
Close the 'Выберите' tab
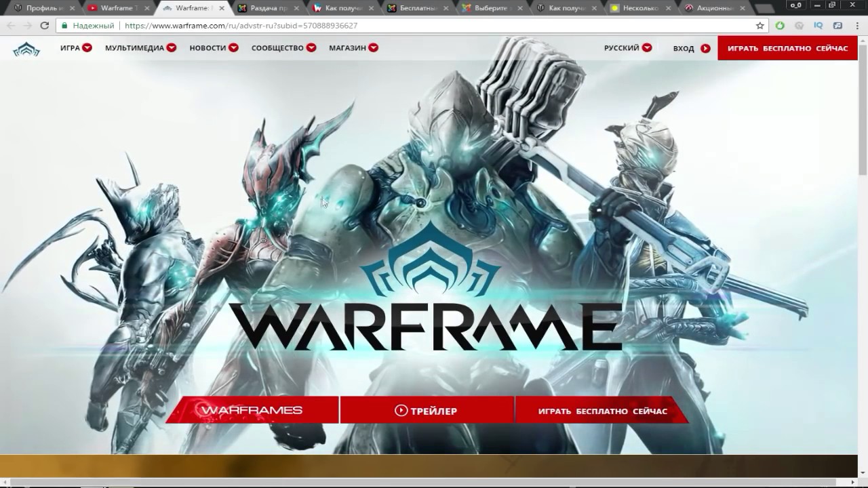coord(519,8)
